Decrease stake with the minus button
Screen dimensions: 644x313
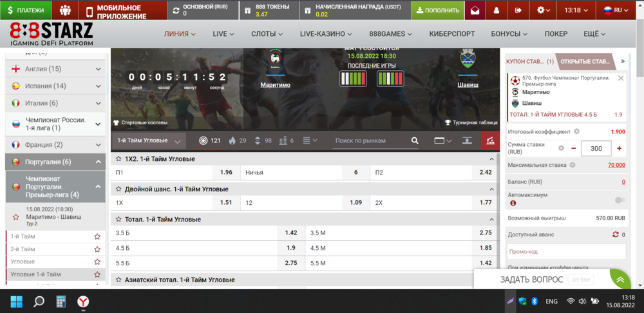tap(573, 148)
